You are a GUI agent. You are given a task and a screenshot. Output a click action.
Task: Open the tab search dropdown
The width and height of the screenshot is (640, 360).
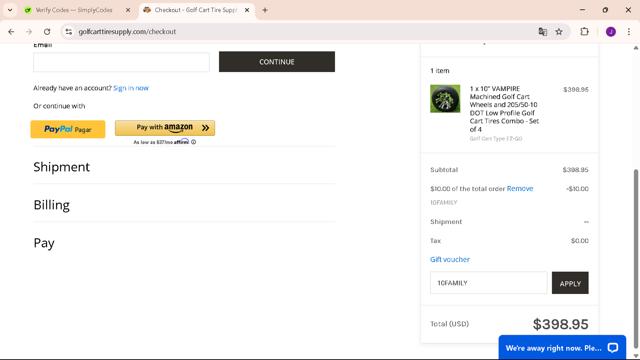tap(10, 10)
